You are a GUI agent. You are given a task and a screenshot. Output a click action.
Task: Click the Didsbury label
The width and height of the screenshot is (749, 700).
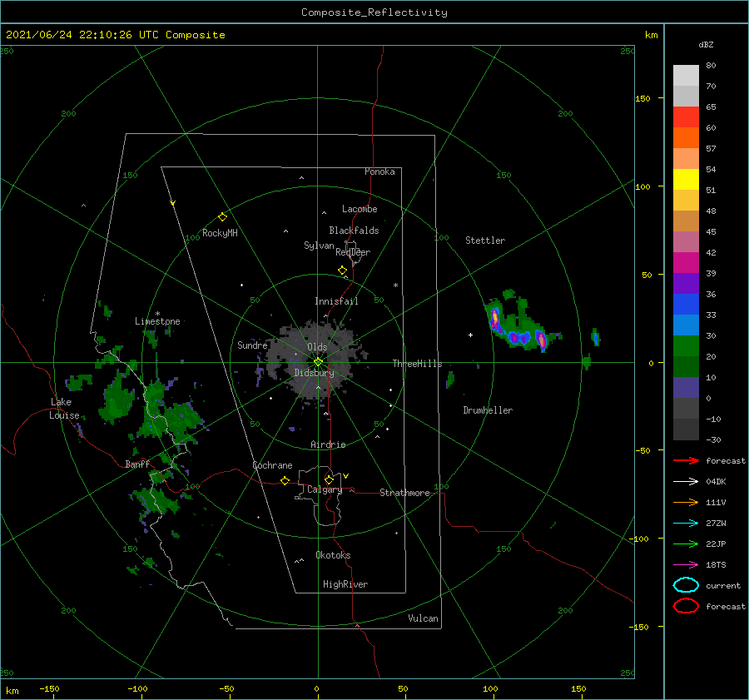(314, 373)
